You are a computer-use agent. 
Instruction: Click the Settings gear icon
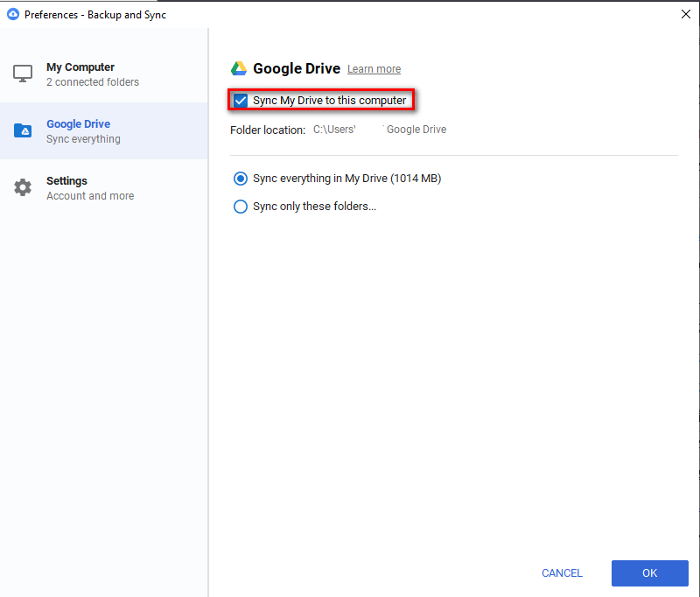pos(23,187)
